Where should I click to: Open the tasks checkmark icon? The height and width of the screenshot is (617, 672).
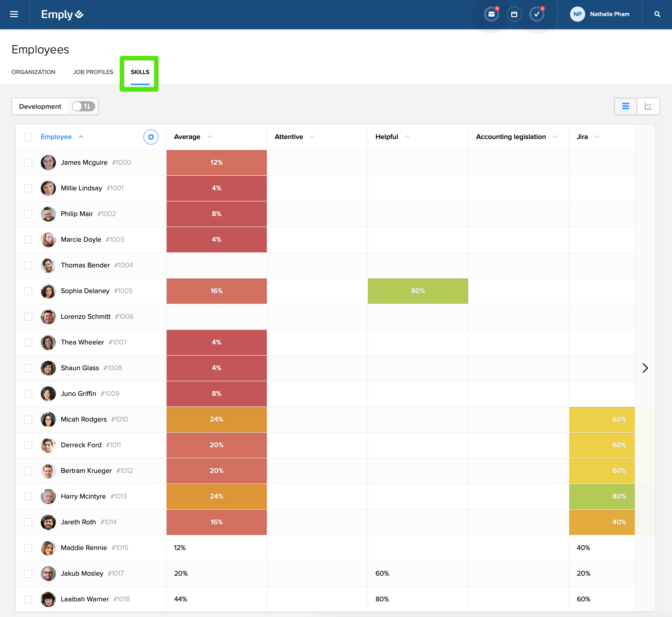click(x=537, y=14)
